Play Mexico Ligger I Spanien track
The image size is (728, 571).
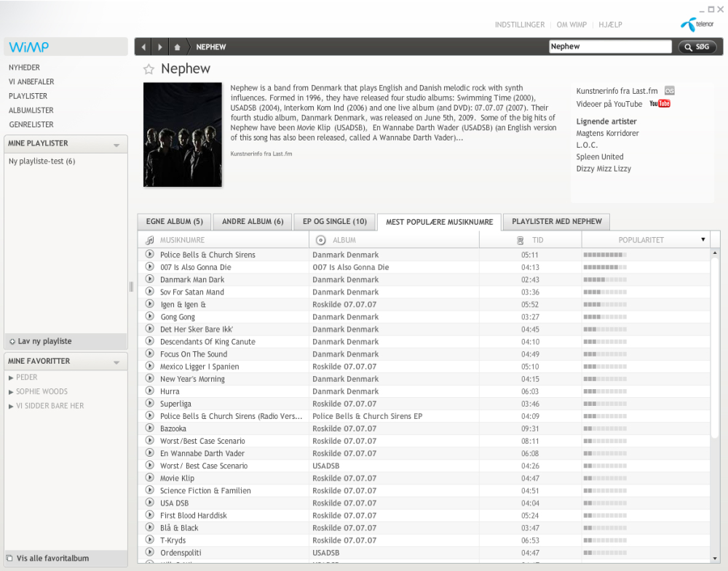[x=149, y=366]
